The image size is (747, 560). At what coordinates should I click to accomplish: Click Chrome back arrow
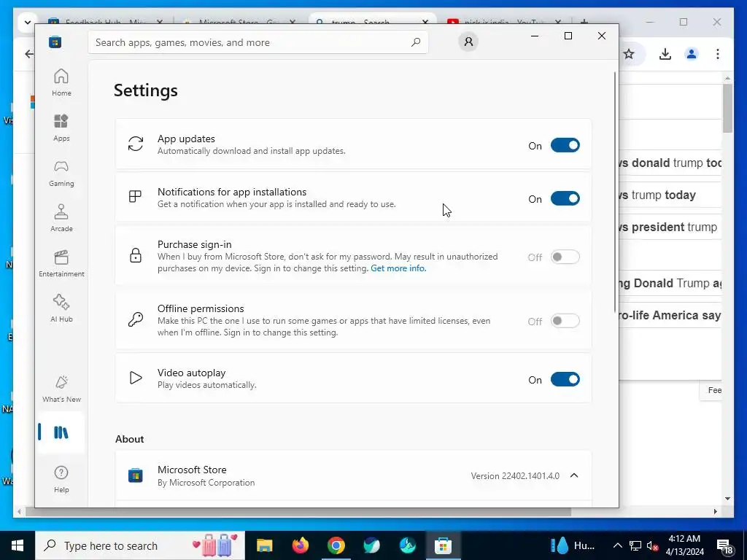(29, 54)
